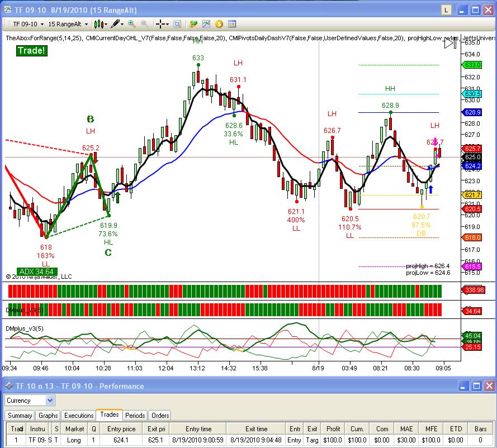Open the Indicators dialog icon
Viewport: 497px width, 448px height.
point(206,24)
